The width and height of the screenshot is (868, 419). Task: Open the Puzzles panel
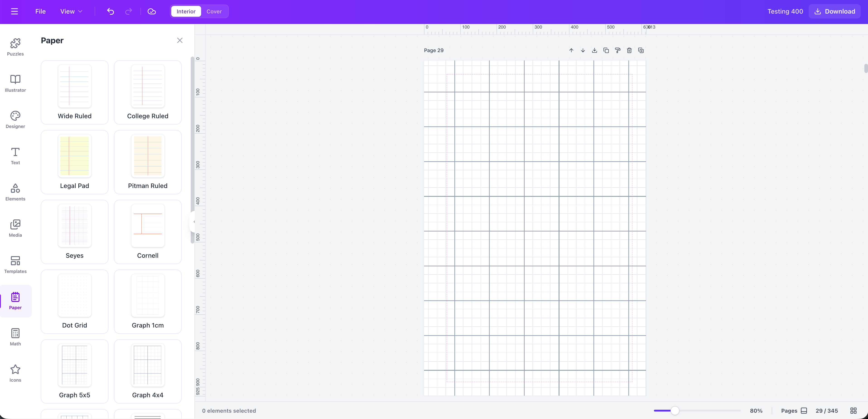point(15,47)
